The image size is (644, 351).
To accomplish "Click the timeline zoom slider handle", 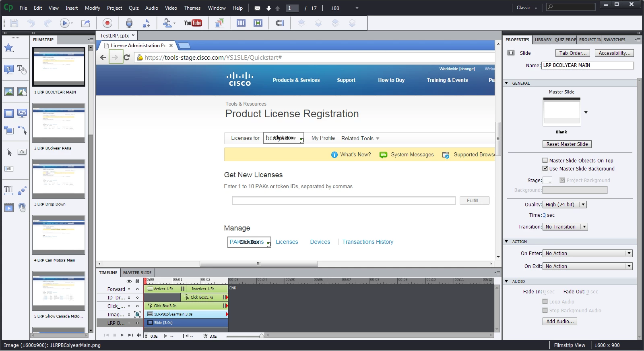I will coord(262,335).
